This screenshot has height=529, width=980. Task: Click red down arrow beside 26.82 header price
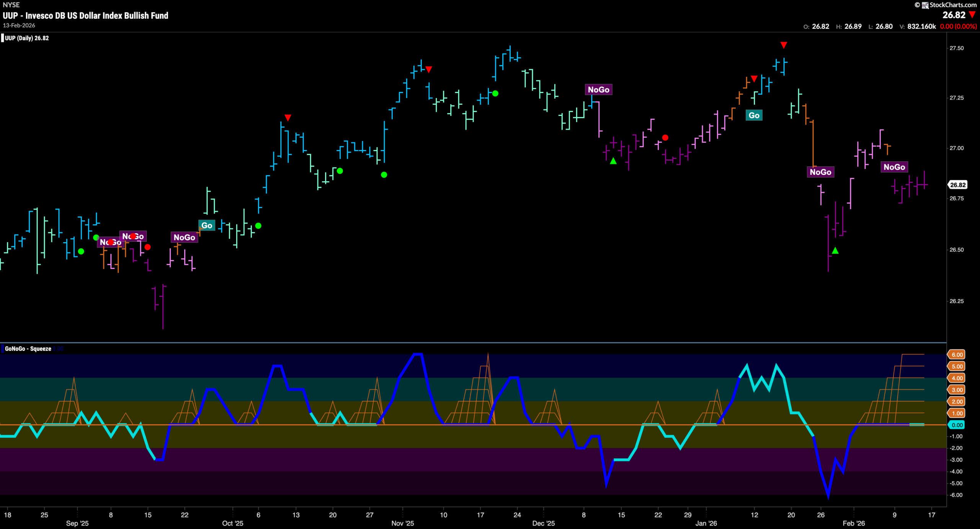click(x=972, y=15)
